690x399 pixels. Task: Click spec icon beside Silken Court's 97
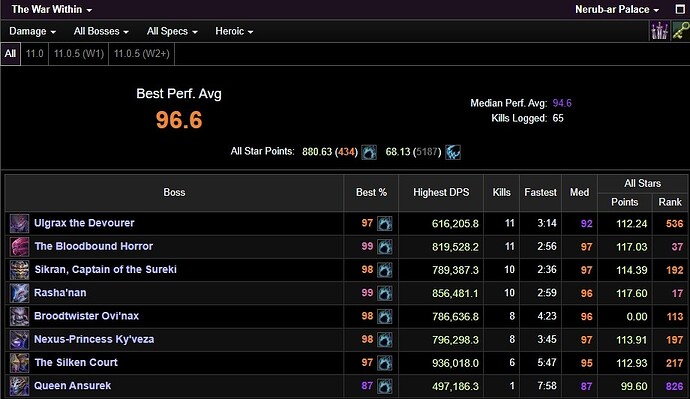click(x=385, y=363)
